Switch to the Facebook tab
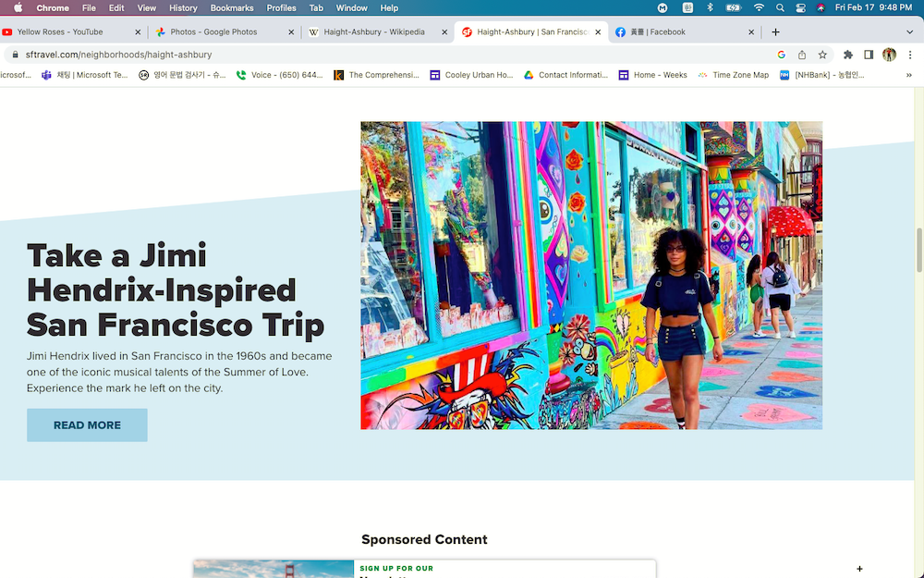Screen dimensions: 924x578 657,31
